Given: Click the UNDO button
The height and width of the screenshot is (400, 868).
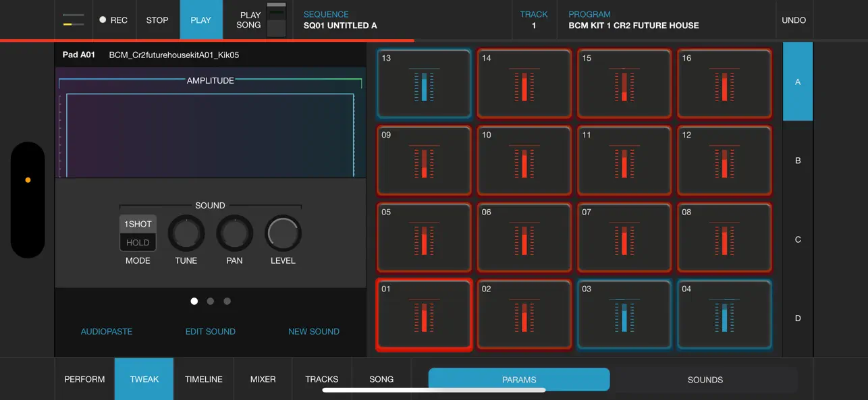Looking at the screenshot, I should click(x=794, y=20).
